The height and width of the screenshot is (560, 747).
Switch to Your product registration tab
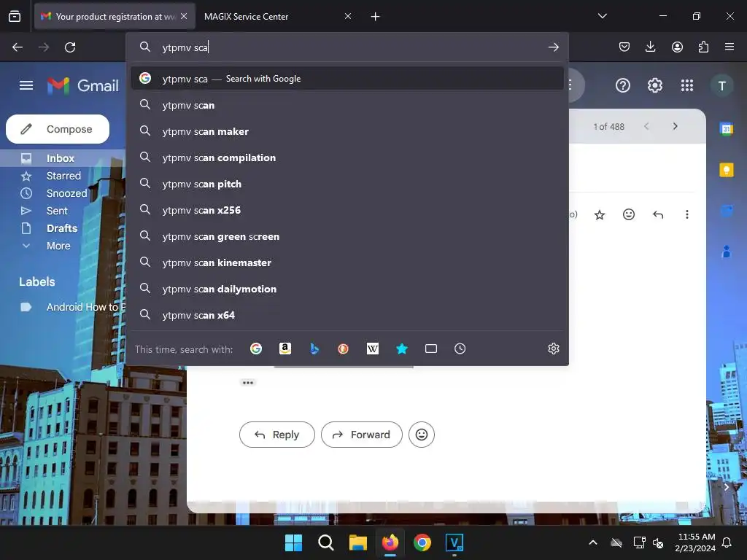pyautogui.click(x=115, y=16)
